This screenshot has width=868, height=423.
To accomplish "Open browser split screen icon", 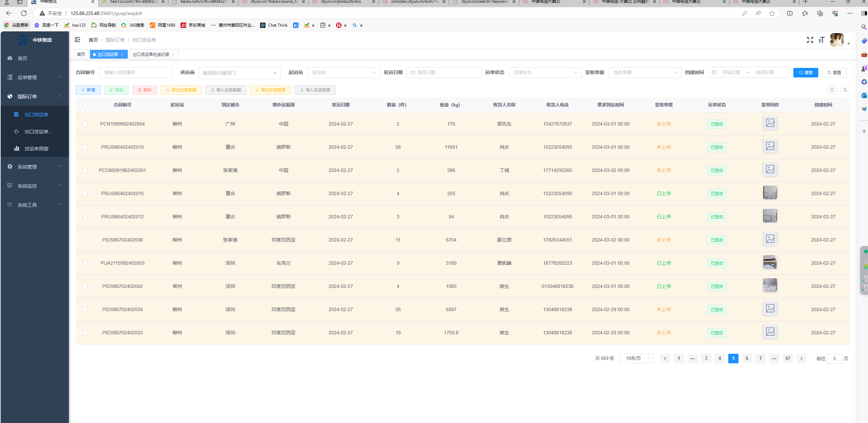I will point(790,13).
